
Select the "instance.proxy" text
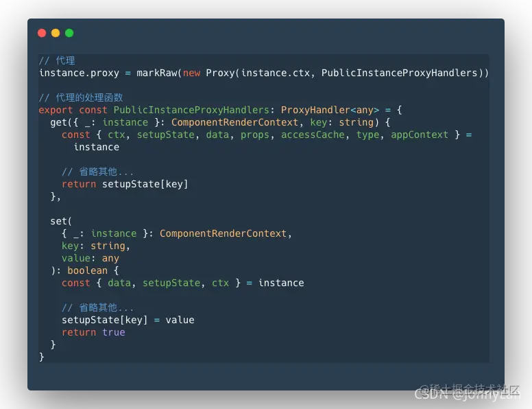tap(79, 73)
